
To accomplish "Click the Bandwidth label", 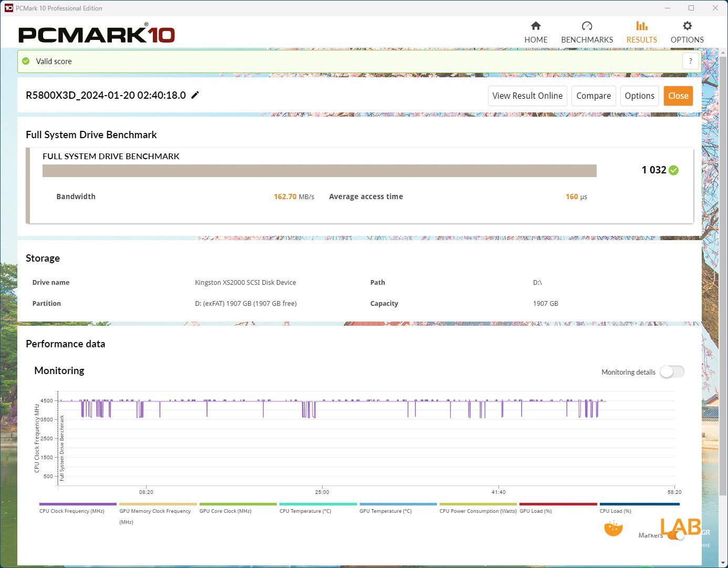I will point(76,197).
